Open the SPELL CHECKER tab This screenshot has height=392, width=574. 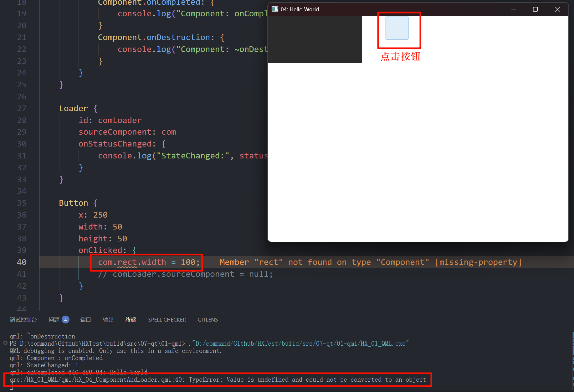tap(167, 320)
